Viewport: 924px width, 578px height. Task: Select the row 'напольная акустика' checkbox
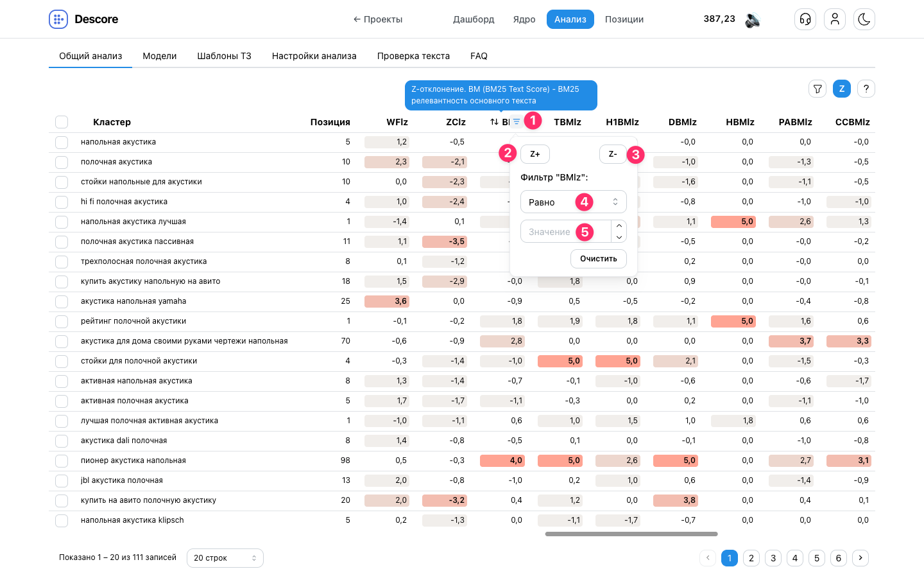pos(62,142)
